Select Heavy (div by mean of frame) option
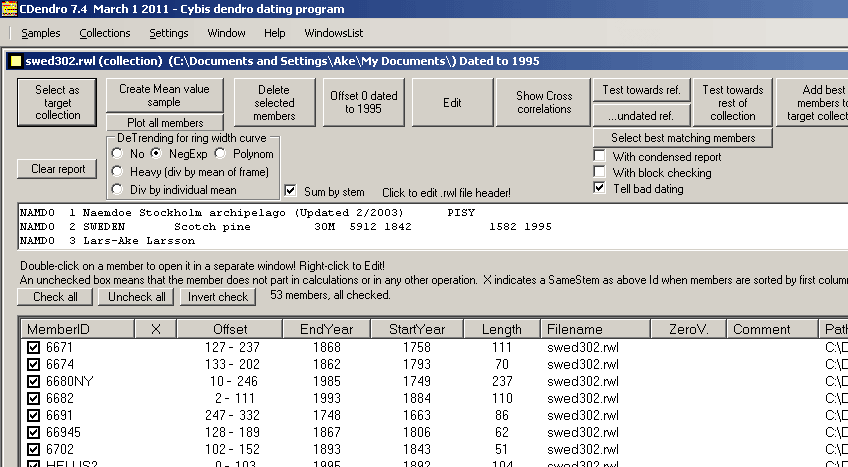The width and height of the screenshot is (848, 467). coord(117,172)
